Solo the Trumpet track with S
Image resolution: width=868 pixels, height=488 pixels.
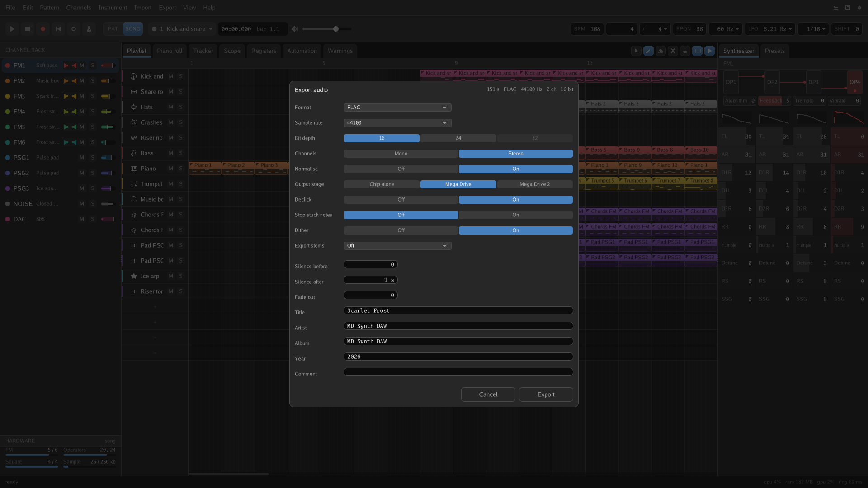[x=181, y=184]
